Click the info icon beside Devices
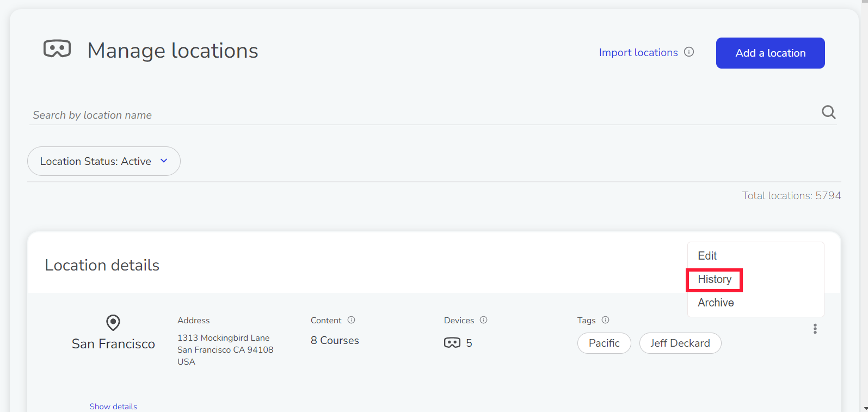Viewport: 868px width, 412px height. (x=484, y=320)
